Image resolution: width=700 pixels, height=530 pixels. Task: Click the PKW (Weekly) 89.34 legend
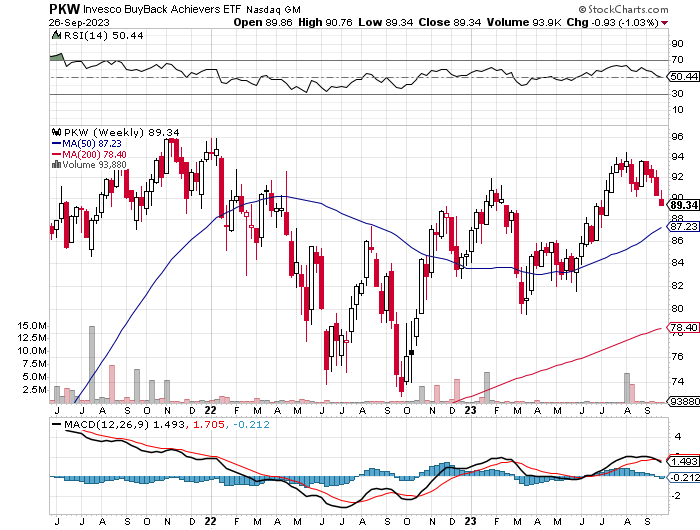pyautogui.click(x=122, y=132)
